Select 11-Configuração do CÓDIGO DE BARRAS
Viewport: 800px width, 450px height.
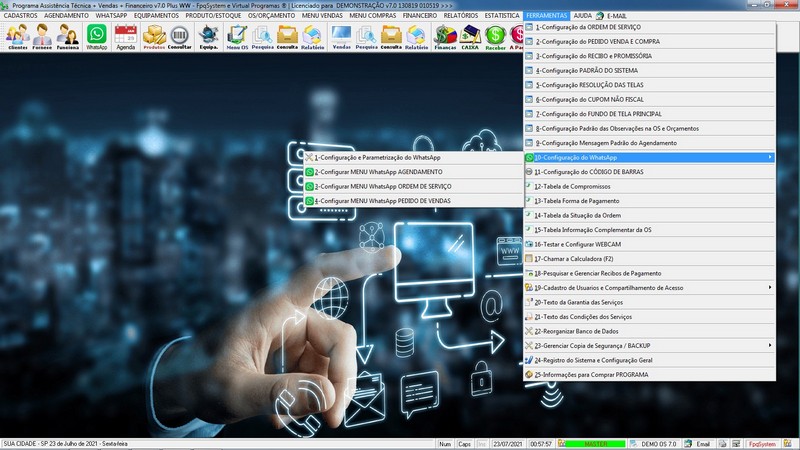coord(649,172)
